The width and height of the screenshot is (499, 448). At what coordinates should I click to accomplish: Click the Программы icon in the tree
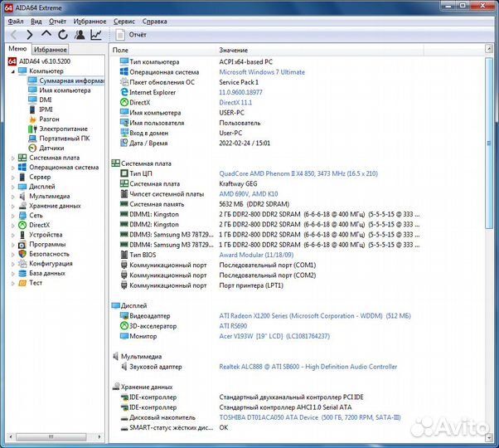click(22, 245)
